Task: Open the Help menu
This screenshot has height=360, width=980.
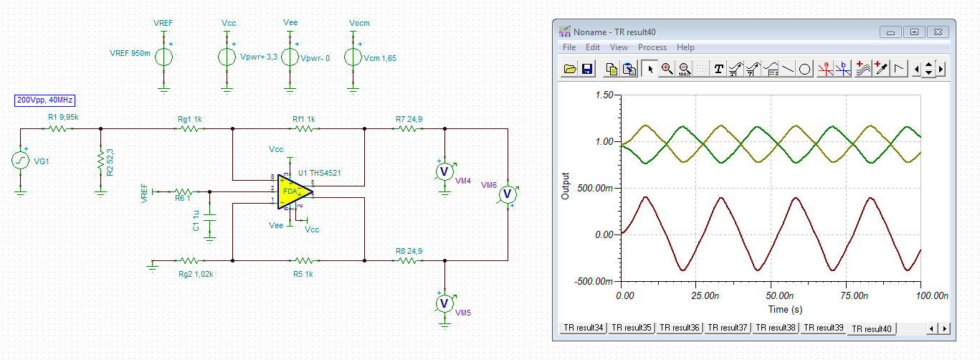Action: (x=685, y=47)
